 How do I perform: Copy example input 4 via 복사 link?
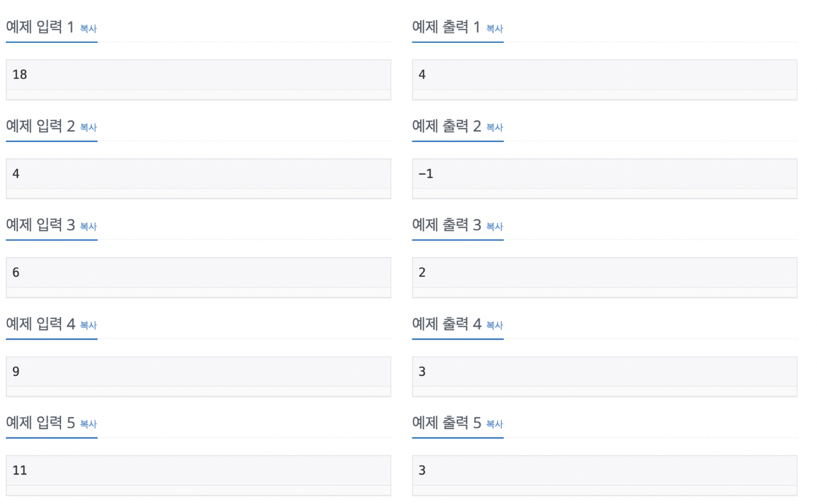coord(89,326)
